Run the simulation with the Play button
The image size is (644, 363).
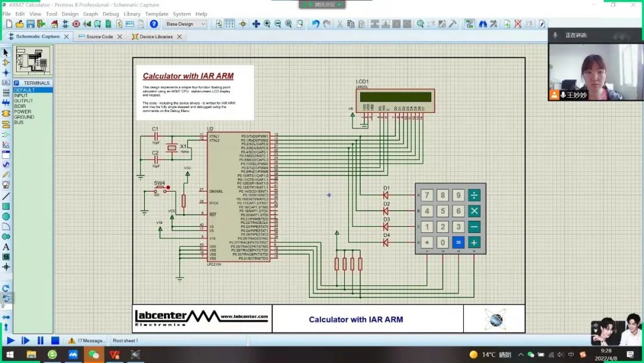click(11, 340)
